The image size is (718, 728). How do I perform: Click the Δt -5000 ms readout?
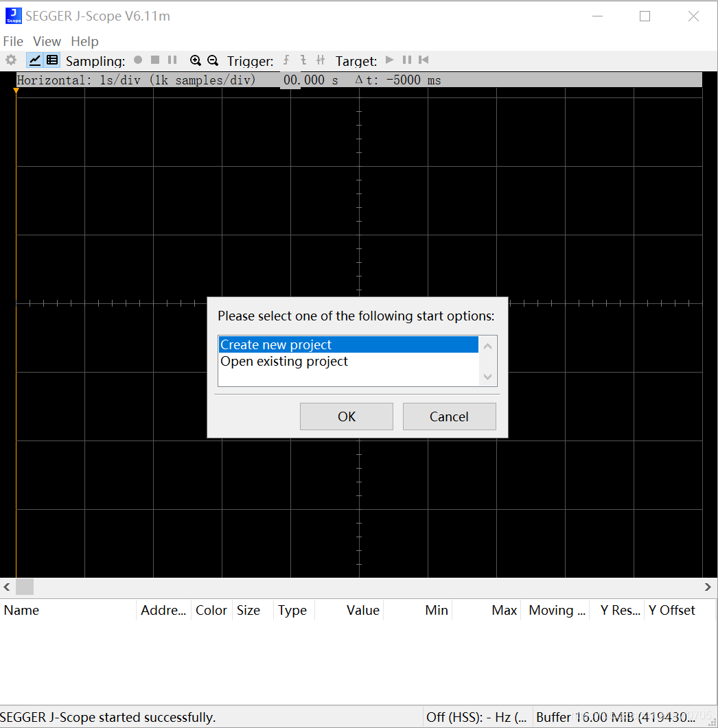pyautogui.click(x=398, y=80)
